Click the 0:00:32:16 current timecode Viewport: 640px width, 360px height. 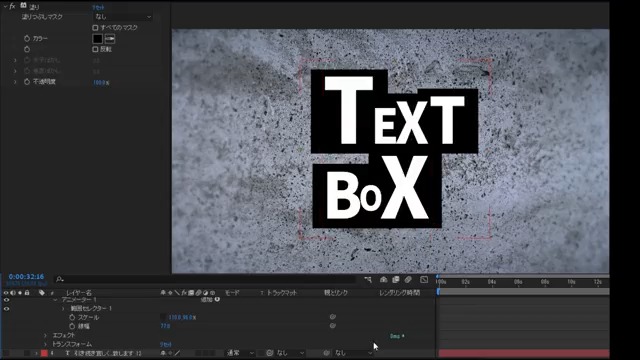[26, 277]
